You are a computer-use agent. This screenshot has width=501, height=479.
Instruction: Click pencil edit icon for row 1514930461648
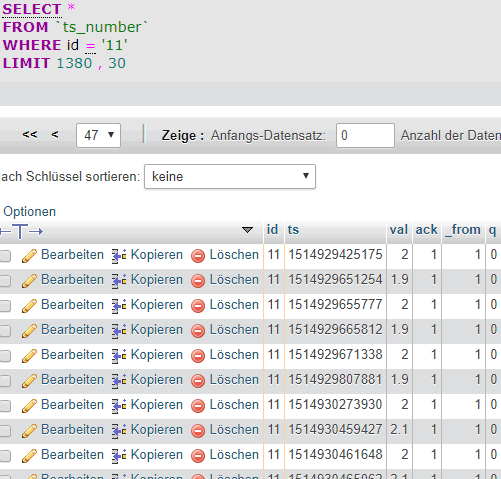[29, 456]
